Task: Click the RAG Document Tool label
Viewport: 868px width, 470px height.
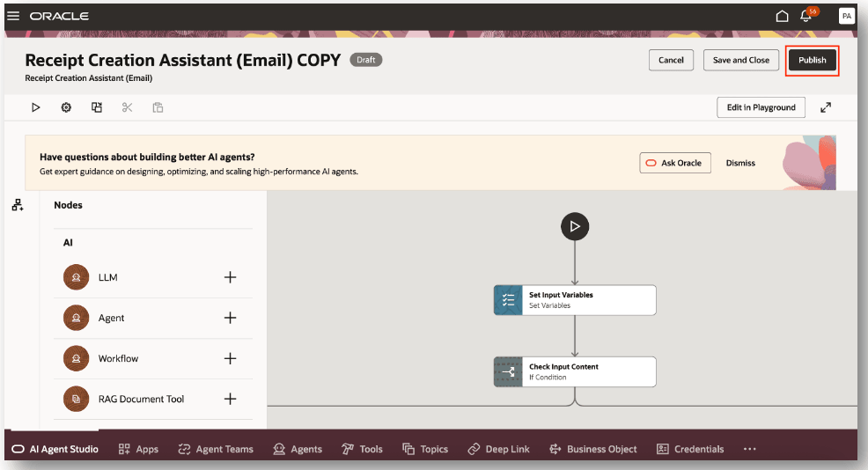Action: click(x=141, y=399)
